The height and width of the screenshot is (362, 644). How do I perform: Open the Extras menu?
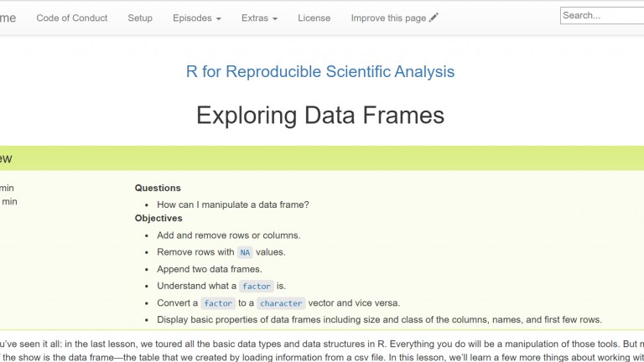pyautogui.click(x=259, y=18)
